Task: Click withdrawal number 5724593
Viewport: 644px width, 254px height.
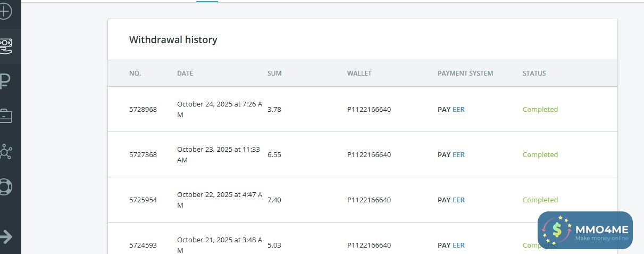Action: coord(143,245)
